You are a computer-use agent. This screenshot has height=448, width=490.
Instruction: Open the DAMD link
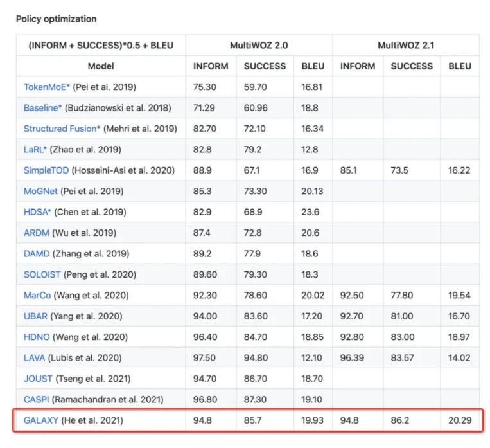click(x=37, y=253)
